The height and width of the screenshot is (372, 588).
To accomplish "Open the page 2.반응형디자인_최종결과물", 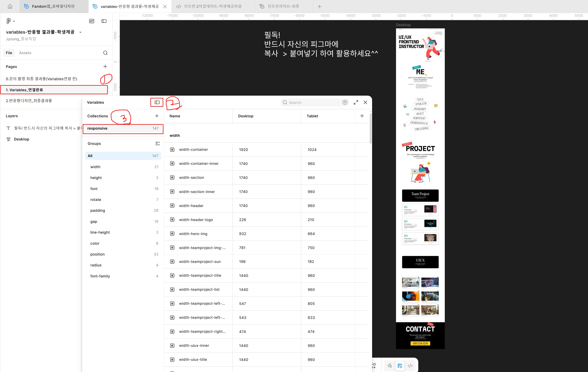I will (29, 101).
